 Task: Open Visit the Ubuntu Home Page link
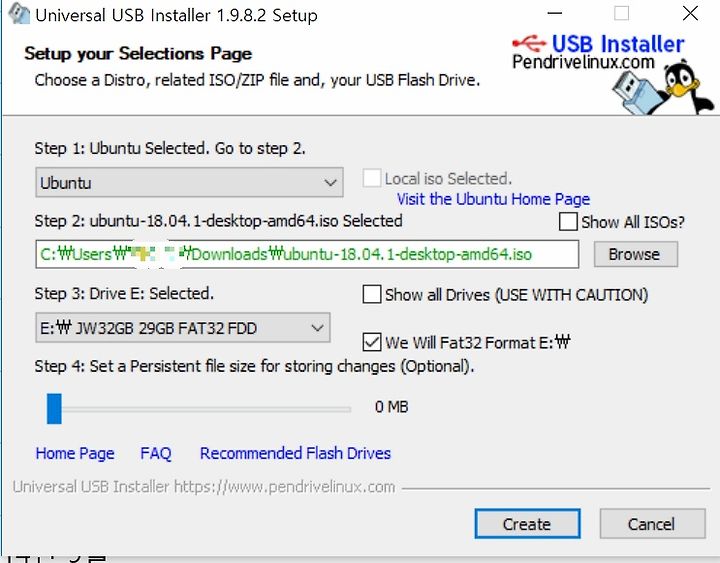click(493, 199)
